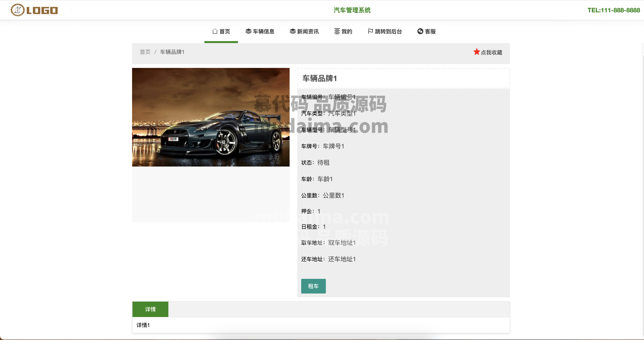Screen dimensions: 644x340
Task: Click the 待租 status value
Action: point(323,163)
